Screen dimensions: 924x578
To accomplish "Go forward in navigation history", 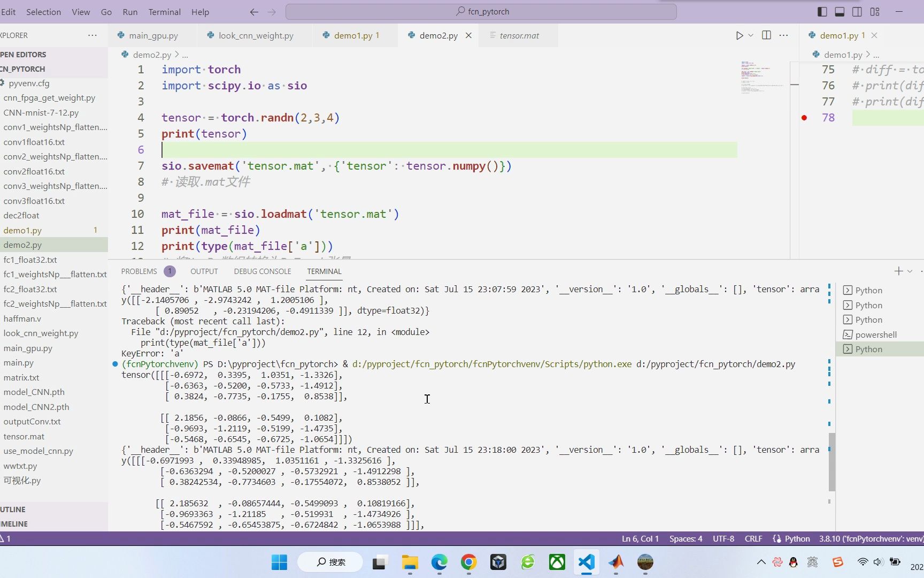I will click(x=272, y=12).
